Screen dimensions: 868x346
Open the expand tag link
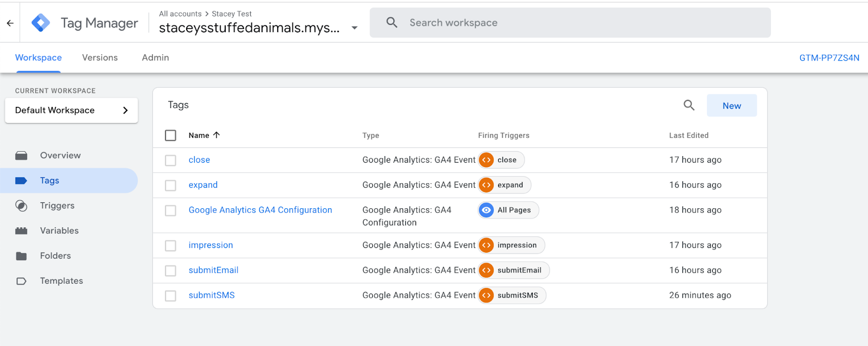[x=203, y=185]
